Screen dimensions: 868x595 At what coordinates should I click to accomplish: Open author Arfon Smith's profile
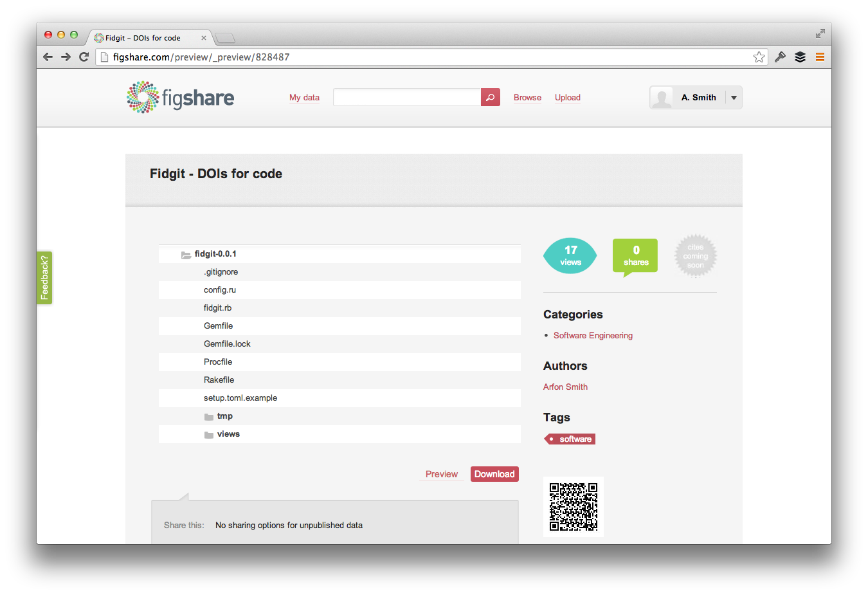(565, 387)
